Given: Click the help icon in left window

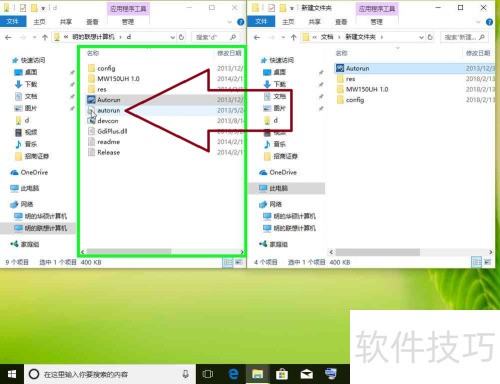Looking at the screenshot, I should (x=240, y=22).
